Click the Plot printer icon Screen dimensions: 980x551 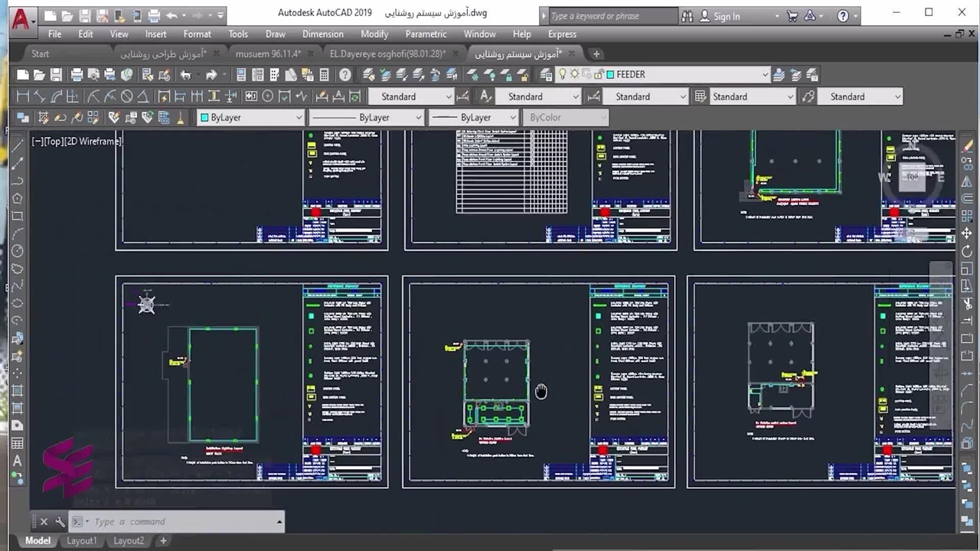point(77,75)
